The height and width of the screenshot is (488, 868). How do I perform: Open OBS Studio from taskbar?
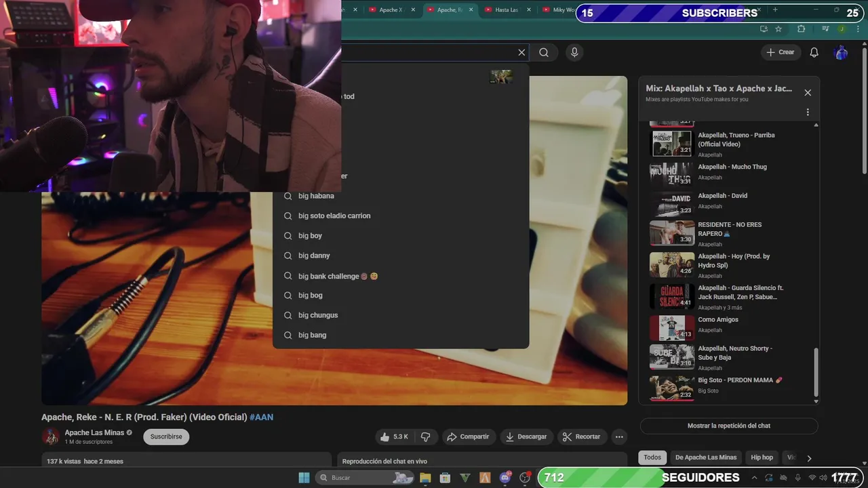[525, 478]
